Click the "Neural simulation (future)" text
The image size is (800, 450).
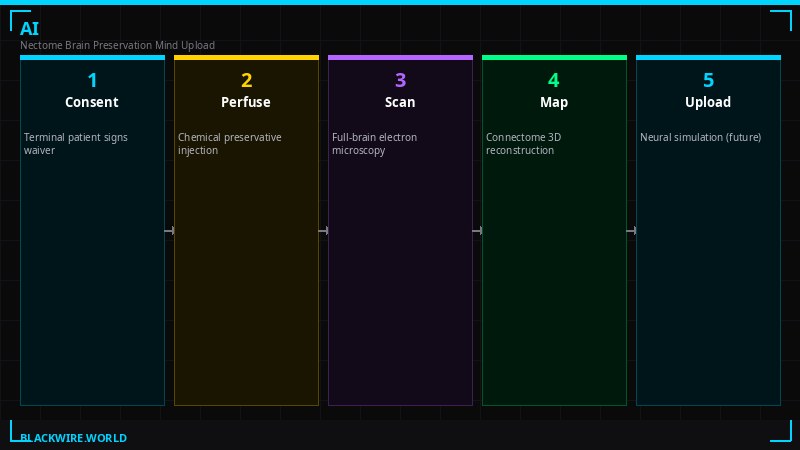(x=700, y=137)
